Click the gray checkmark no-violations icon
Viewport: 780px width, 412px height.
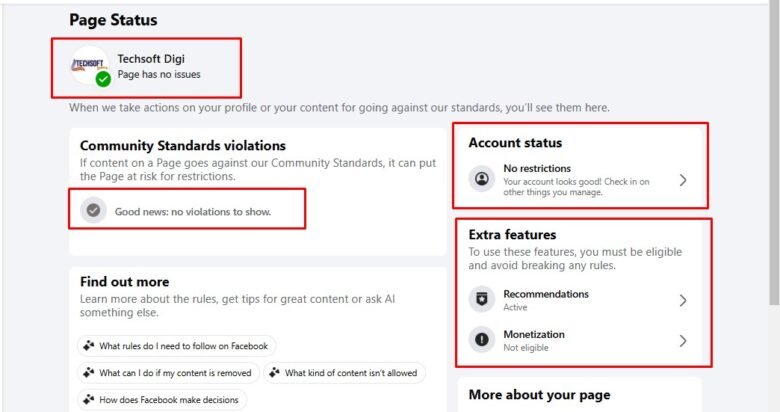tap(93, 210)
